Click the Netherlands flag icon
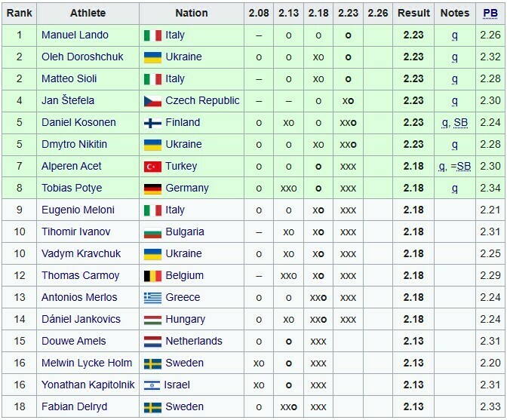This screenshot has height=420, width=507. 152,342
